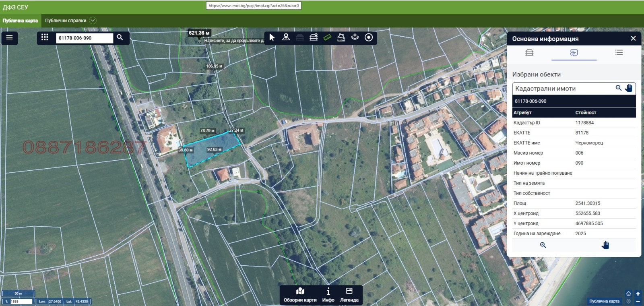Viewport: 644px width, 306px height.
Task: Switch to the layers tab in info panel
Action: tap(529, 53)
